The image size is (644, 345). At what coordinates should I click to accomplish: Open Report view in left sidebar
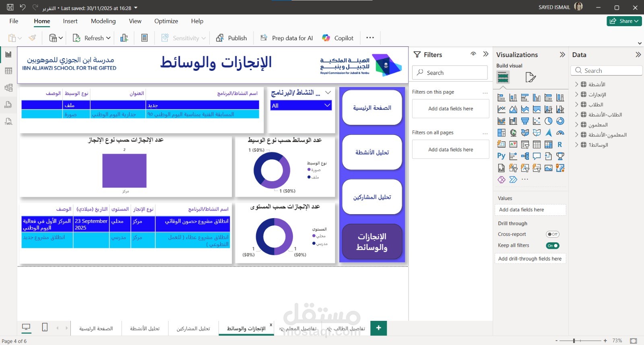pyautogui.click(x=8, y=54)
